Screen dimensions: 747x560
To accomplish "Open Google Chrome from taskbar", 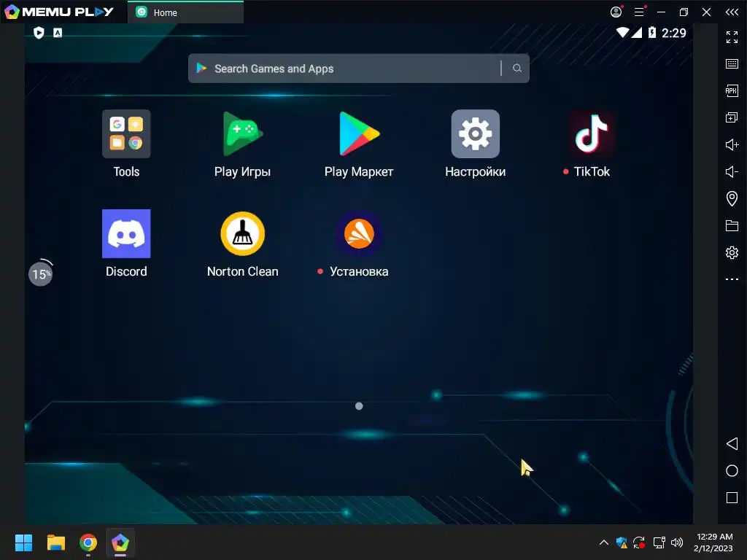I will point(88,542).
